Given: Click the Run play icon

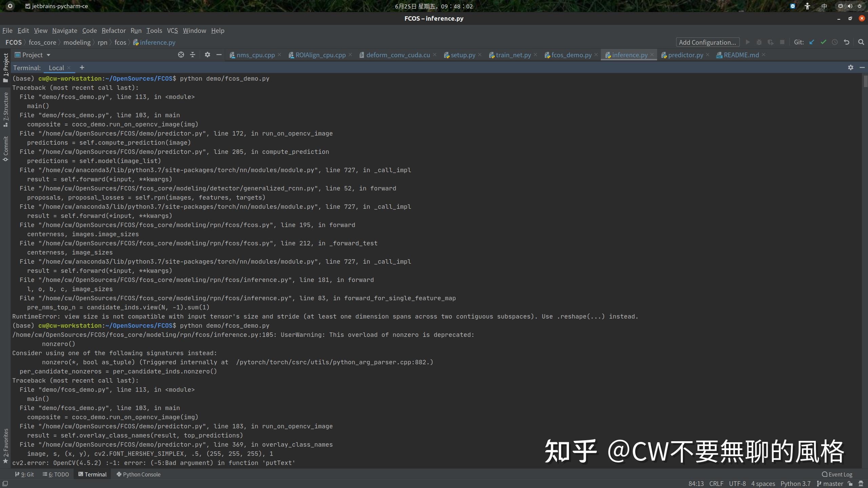Looking at the screenshot, I should pos(748,42).
